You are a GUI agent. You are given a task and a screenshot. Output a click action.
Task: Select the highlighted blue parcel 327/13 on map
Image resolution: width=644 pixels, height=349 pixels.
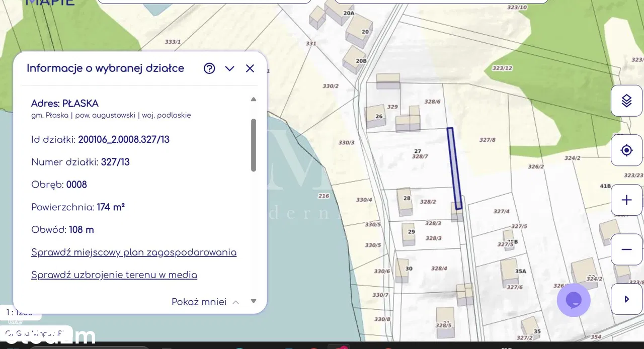454,168
